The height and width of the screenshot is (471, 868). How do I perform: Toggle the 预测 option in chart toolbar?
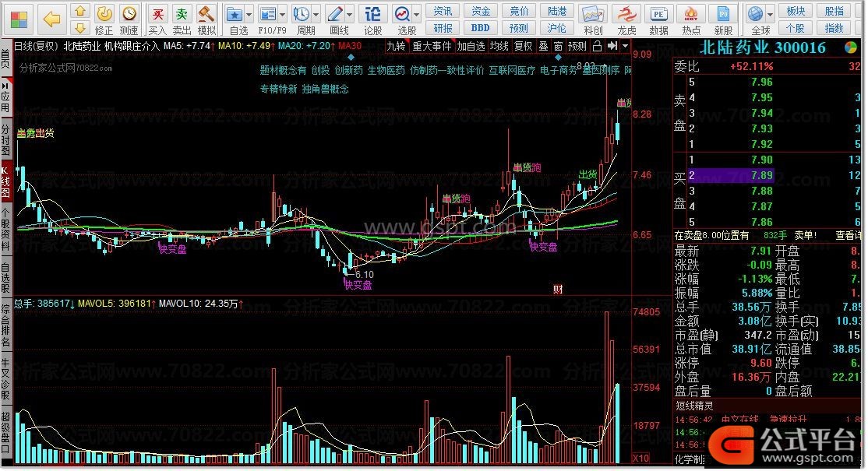(577, 47)
